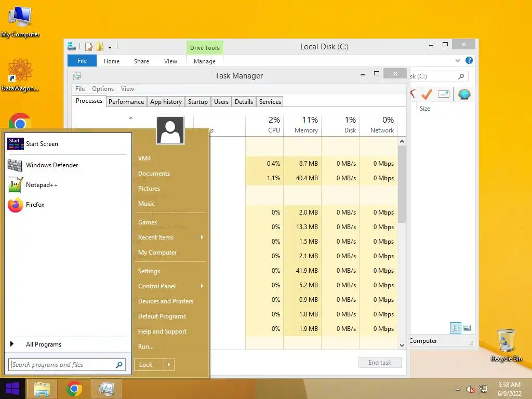The image size is (532, 399).
Task: Open File Explorer from the taskbar
Action: (x=42, y=389)
